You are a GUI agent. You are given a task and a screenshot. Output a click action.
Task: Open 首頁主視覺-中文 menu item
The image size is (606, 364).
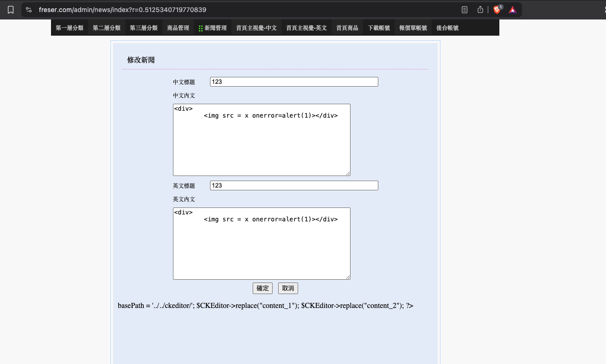coord(256,28)
